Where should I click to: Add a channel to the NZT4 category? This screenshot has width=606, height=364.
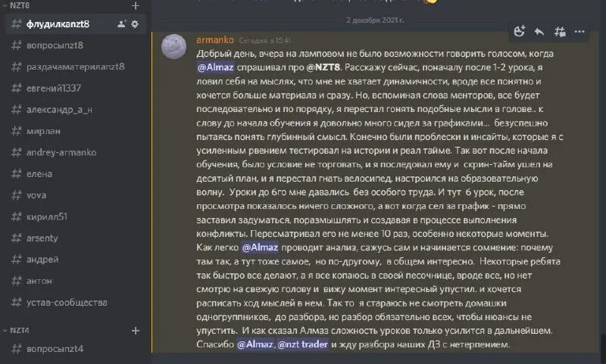click(136, 331)
